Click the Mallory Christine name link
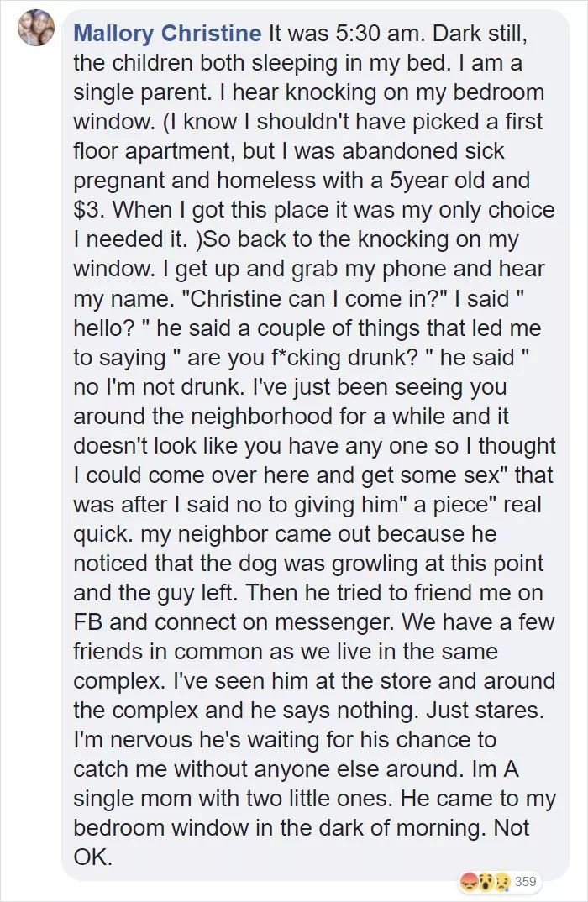Image resolution: width=588 pixels, height=902 pixels. (167, 34)
